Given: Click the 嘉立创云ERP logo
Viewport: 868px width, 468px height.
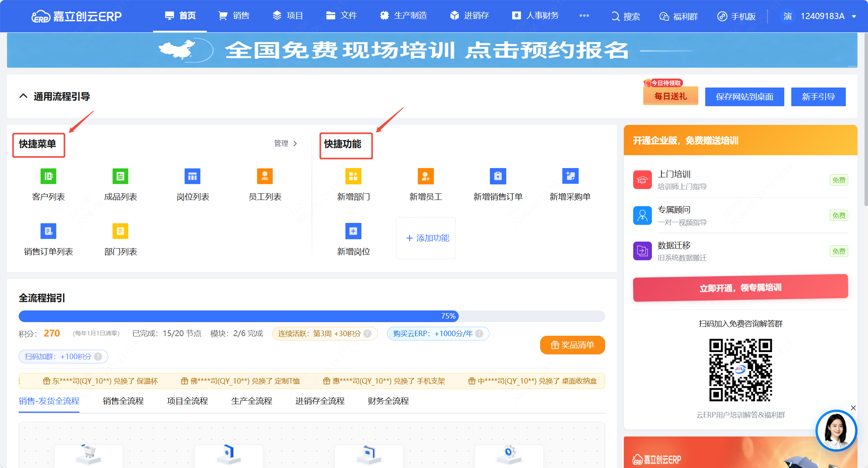Looking at the screenshot, I should (76, 16).
